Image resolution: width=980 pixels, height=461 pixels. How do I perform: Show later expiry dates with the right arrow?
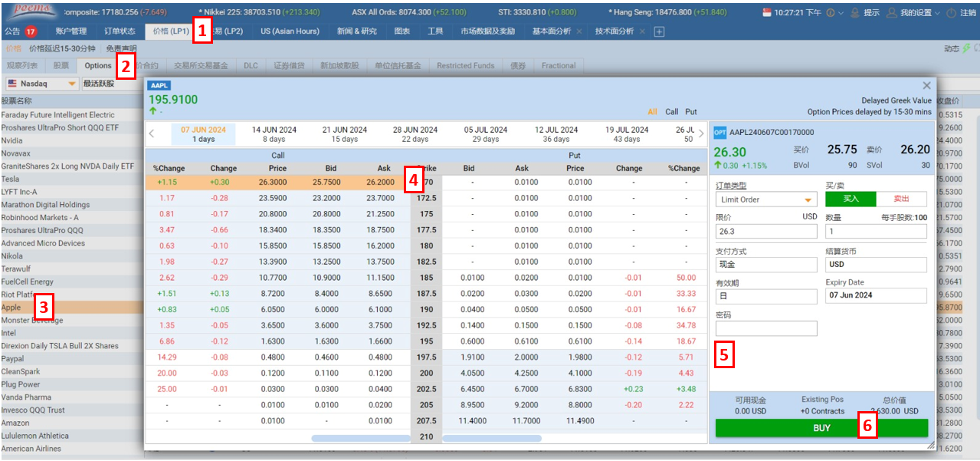pyautogui.click(x=701, y=133)
